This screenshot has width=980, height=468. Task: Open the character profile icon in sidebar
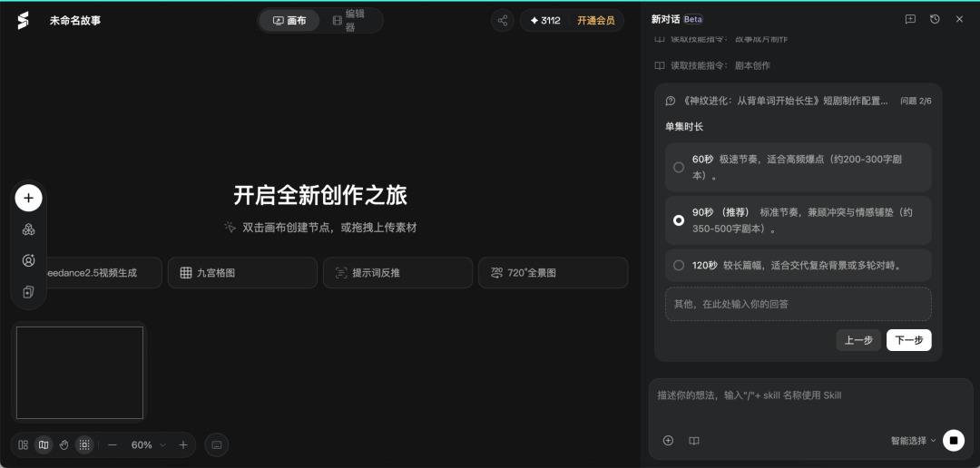click(28, 260)
